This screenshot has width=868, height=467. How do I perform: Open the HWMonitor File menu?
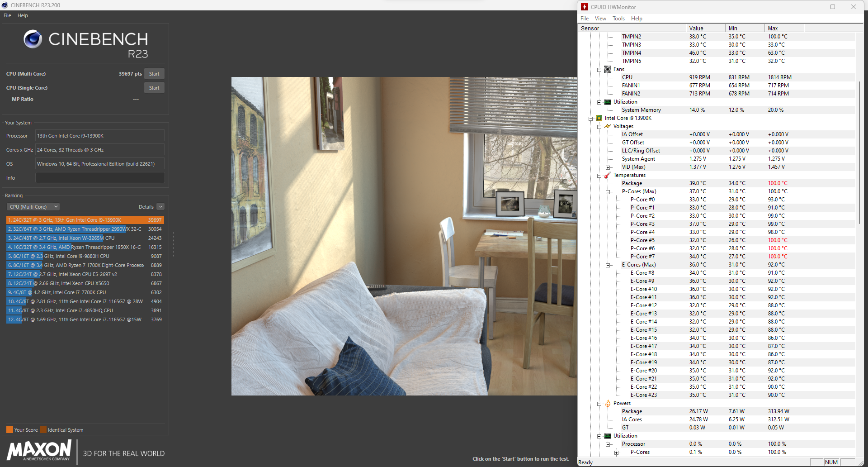point(585,19)
